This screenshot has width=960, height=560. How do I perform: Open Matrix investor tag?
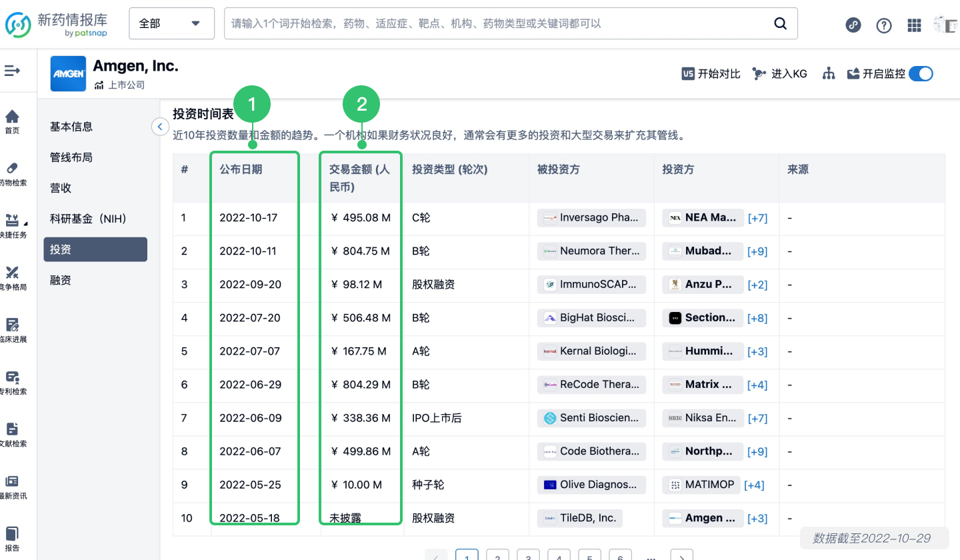click(703, 385)
